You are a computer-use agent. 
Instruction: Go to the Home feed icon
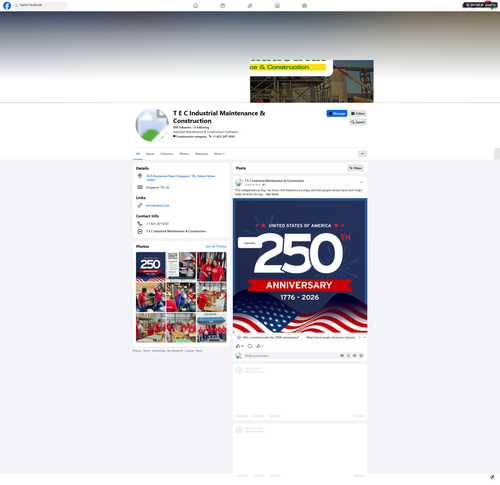pyautogui.click(x=195, y=6)
